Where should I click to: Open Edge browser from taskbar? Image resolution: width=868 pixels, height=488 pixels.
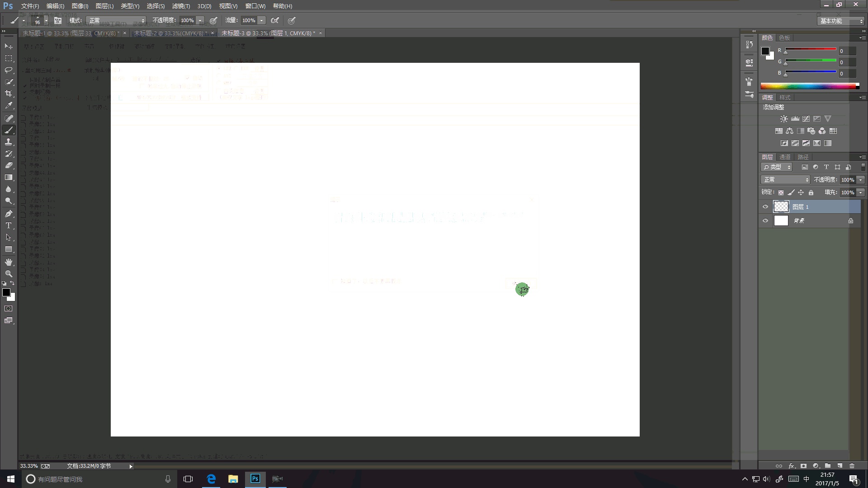coord(211,479)
